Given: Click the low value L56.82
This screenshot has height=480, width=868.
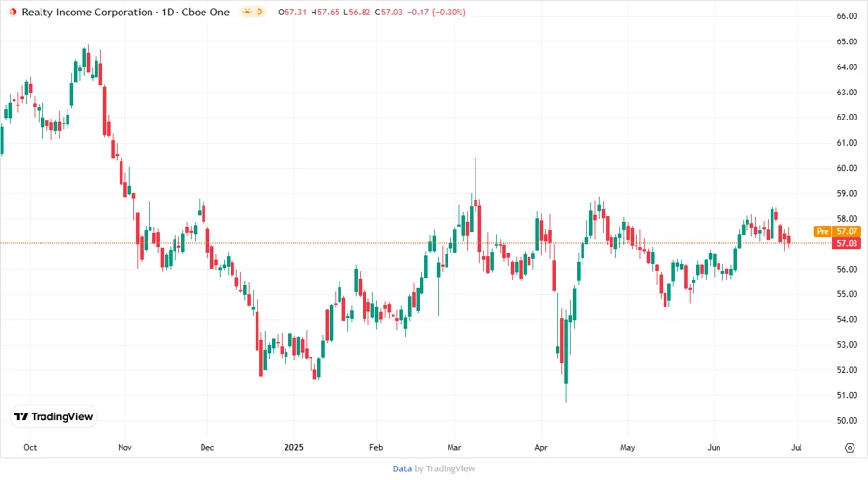Looking at the screenshot, I should 357,13.
